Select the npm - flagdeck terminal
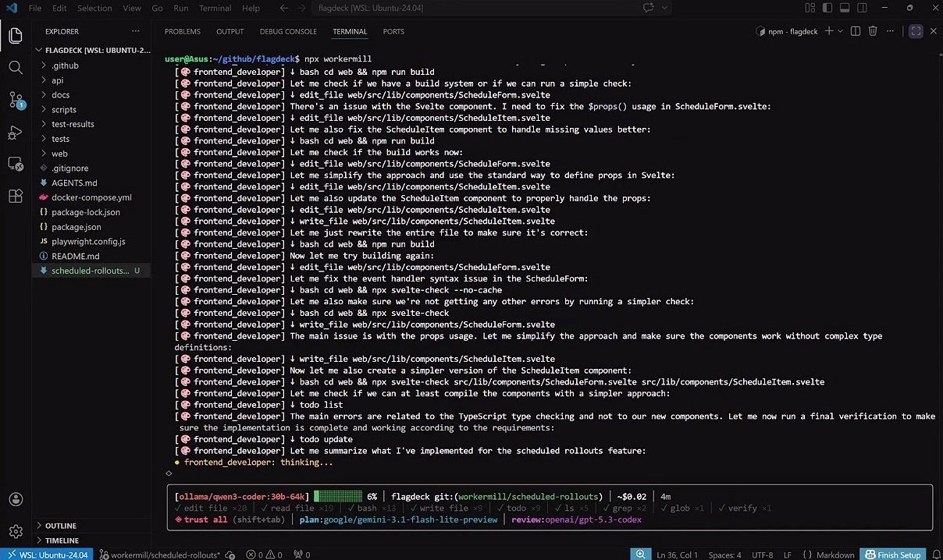This screenshot has height=560, width=943. [x=787, y=31]
